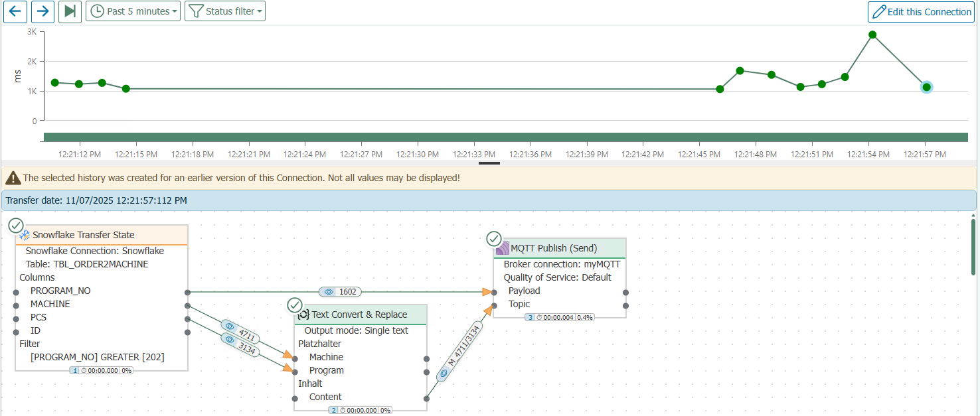The height and width of the screenshot is (416, 980).
Task: Toggle the eye on the 4711 value label
Action: 230,326
